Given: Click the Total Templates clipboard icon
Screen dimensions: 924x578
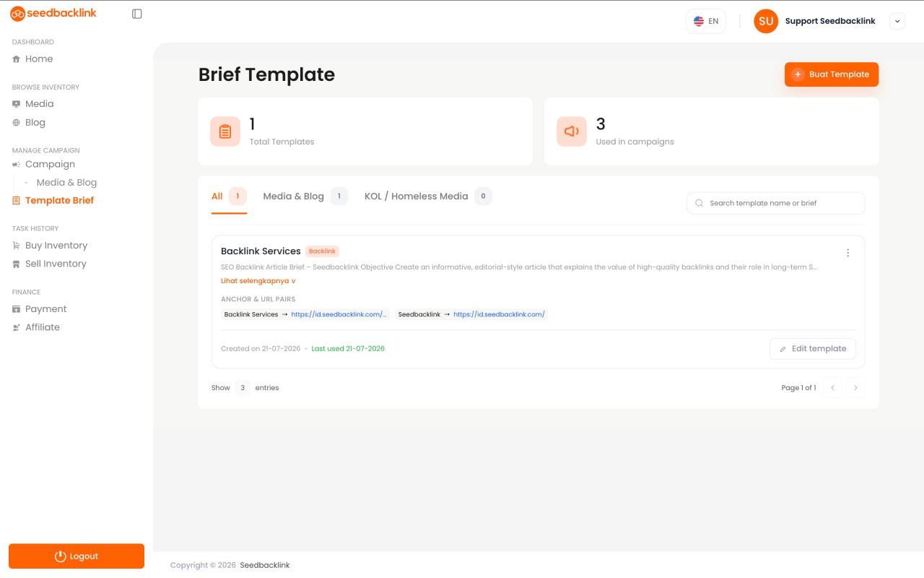Looking at the screenshot, I should click(x=225, y=131).
